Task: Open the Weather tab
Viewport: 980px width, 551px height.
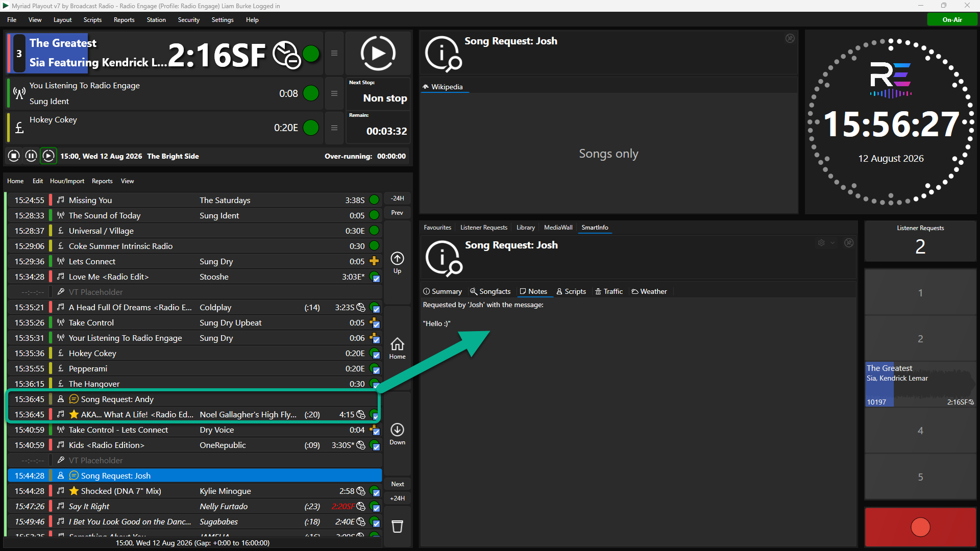Action: pos(649,291)
